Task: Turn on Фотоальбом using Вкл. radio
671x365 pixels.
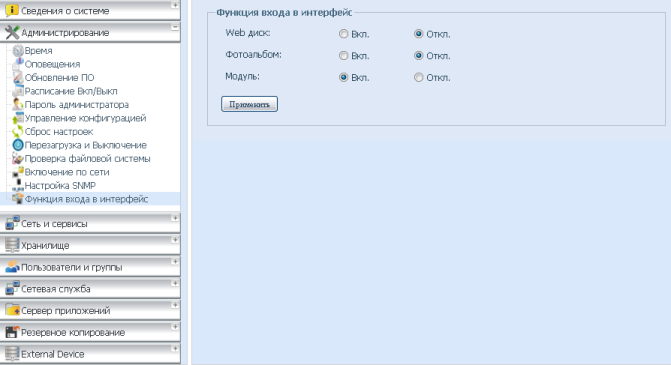Action: (343, 56)
